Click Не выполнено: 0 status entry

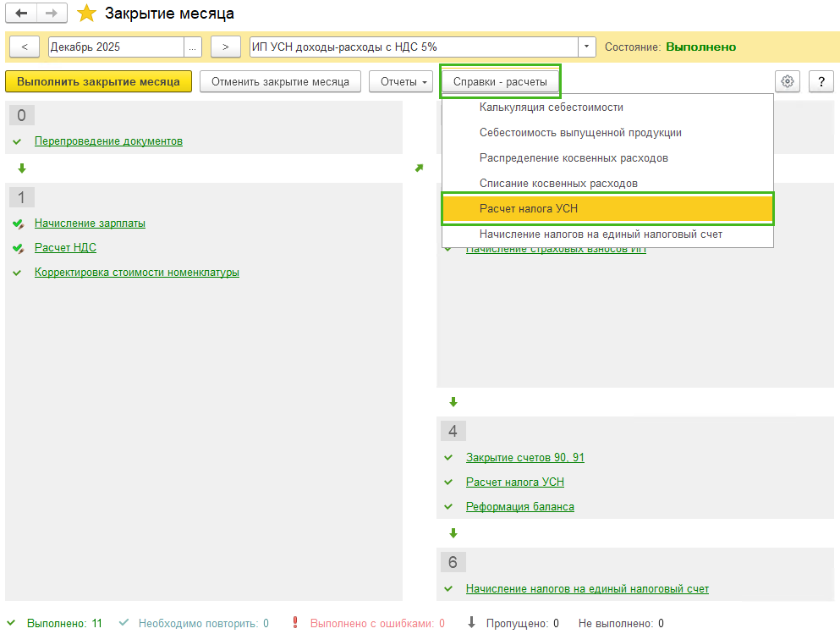tap(621, 623)
